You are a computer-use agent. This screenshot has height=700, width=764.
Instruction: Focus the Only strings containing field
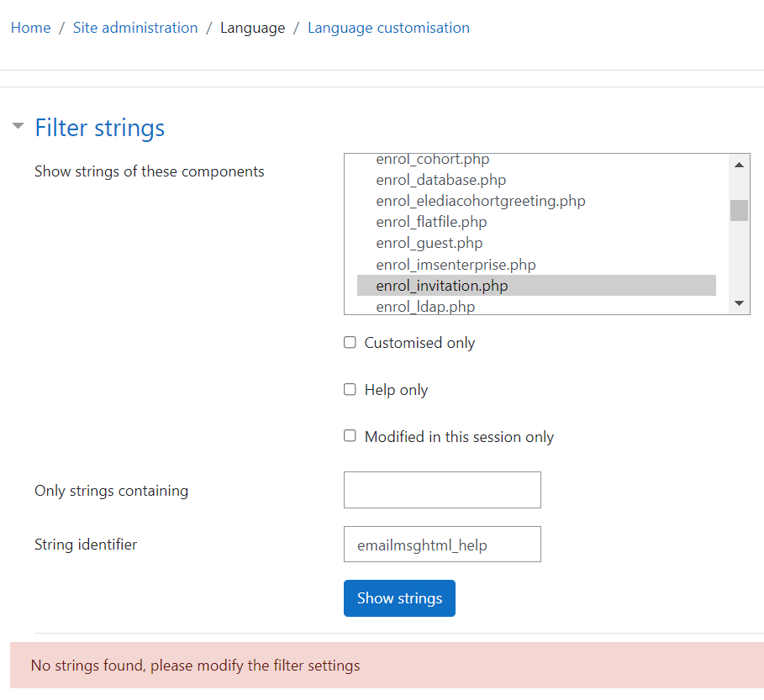pyautogui.click(x=442, y=490)
